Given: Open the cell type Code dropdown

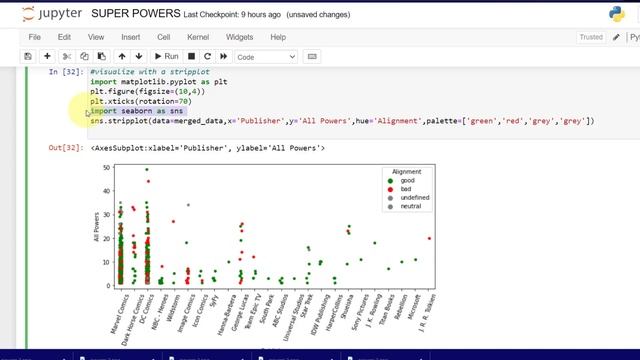Looking at the screenshot, I should [x=266, y=57].
